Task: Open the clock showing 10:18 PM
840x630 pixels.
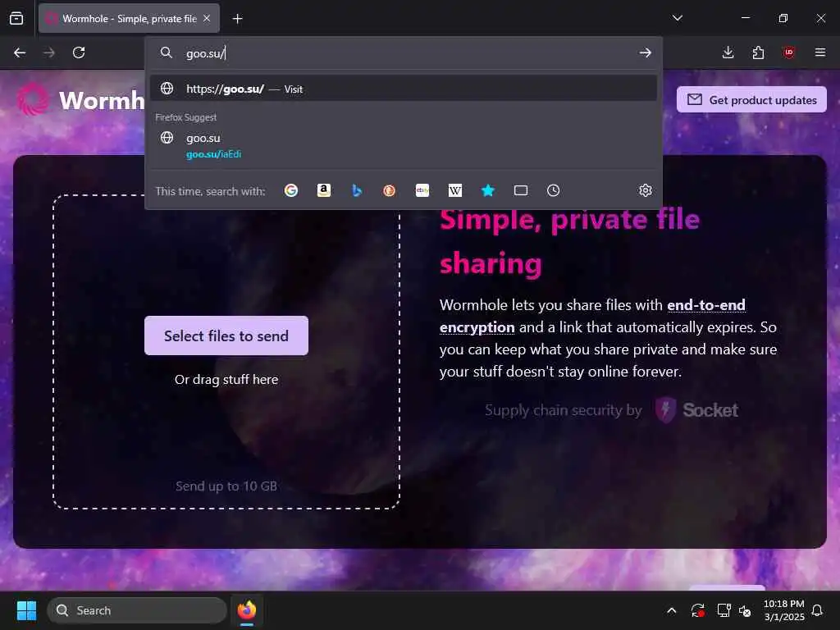Action: (783, 610)
